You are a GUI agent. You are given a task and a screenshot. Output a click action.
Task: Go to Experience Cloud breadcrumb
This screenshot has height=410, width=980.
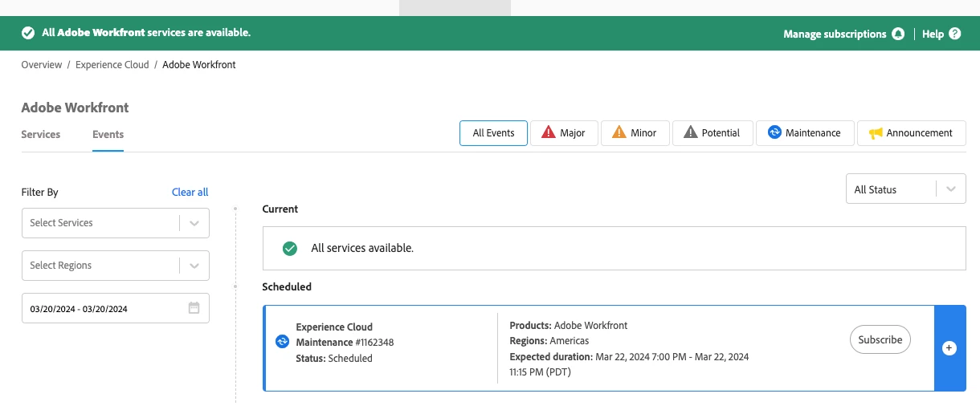112,64
